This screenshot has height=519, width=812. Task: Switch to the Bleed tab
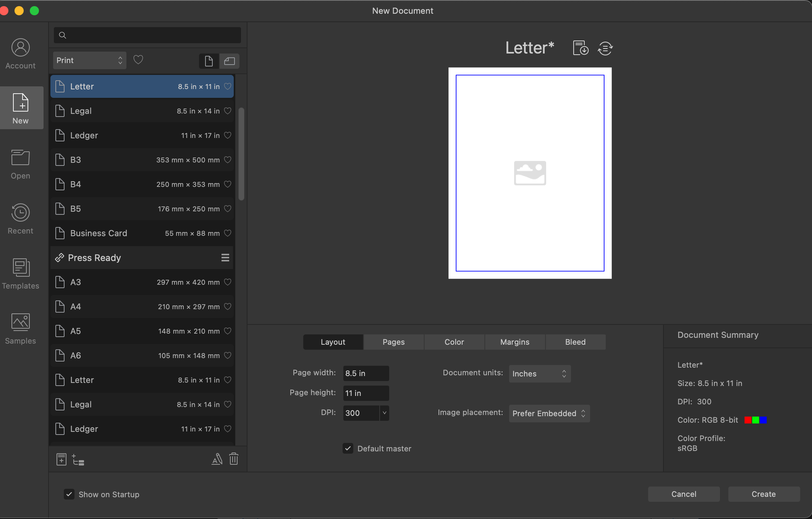click(576, 342)
